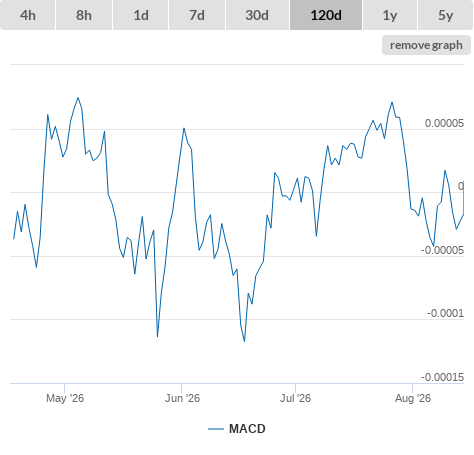
Task: Click the Aug '26 axis label
Action: (413, 398)
